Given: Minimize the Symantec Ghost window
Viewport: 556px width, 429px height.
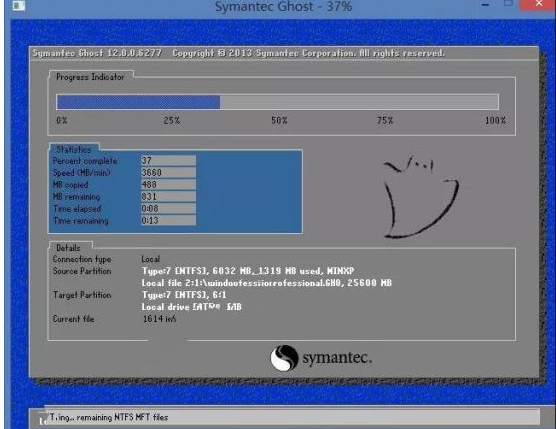Looking at the screenshot, I should pos(485,5).
